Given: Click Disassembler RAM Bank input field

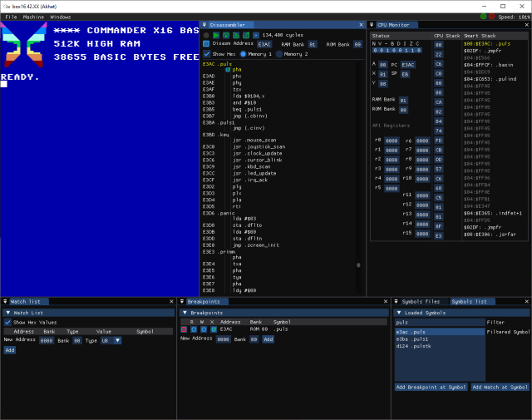Looking at the screenshot, I should point(313,44).
